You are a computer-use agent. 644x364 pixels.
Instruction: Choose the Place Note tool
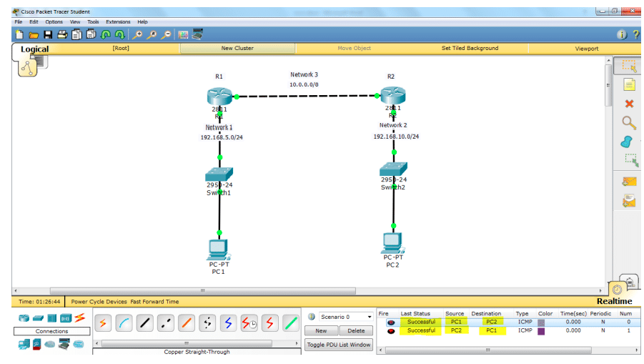coord(629,84)
